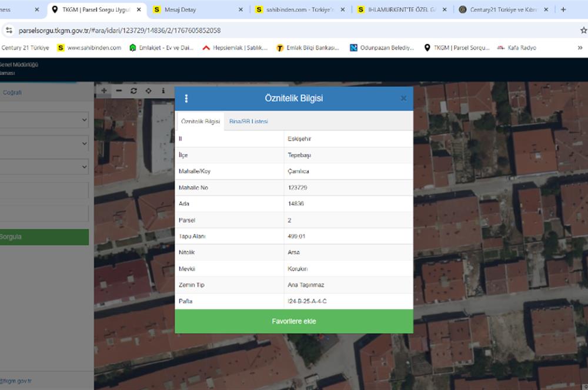Zoom out the map with minus icon
588x390 pixels.
119,90
